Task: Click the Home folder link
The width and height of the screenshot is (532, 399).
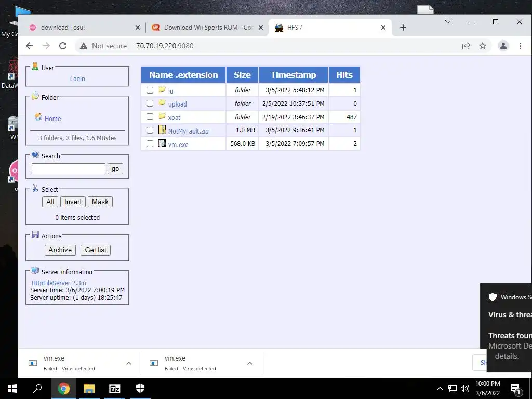Action: click(52, 119)
